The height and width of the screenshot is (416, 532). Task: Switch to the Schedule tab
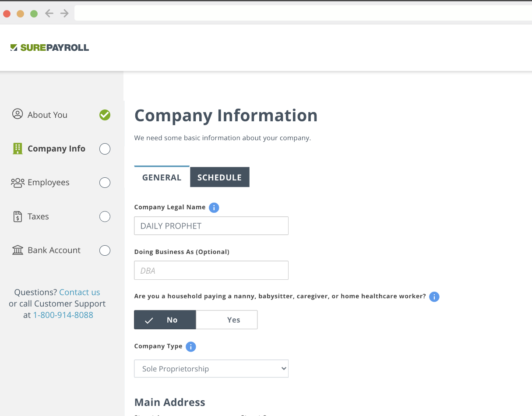click(219, 177)
